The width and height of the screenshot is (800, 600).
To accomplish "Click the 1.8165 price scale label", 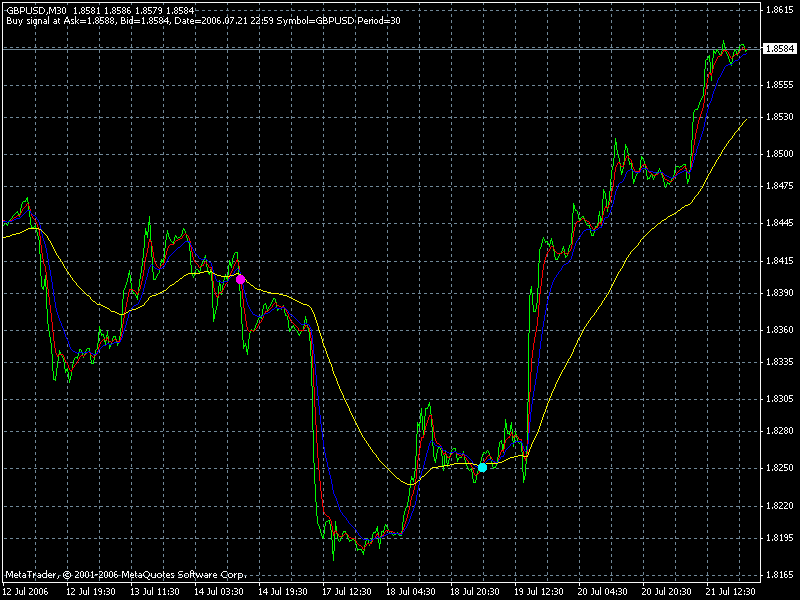I will [x=780, y=575].
